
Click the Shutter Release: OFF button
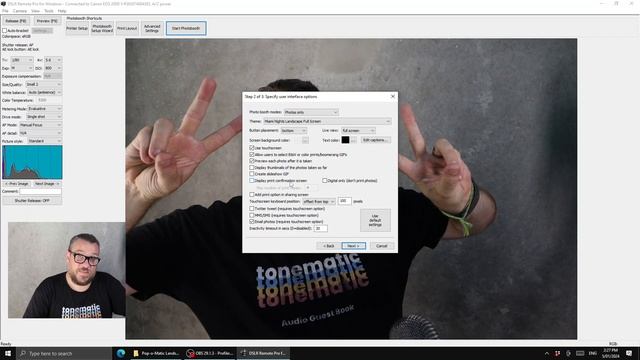click(x=32, y=200)
